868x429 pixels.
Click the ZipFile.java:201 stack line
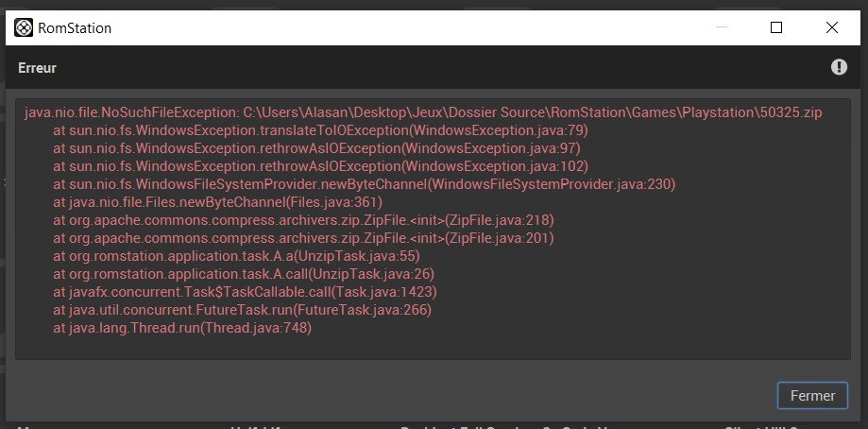(303, 238)
